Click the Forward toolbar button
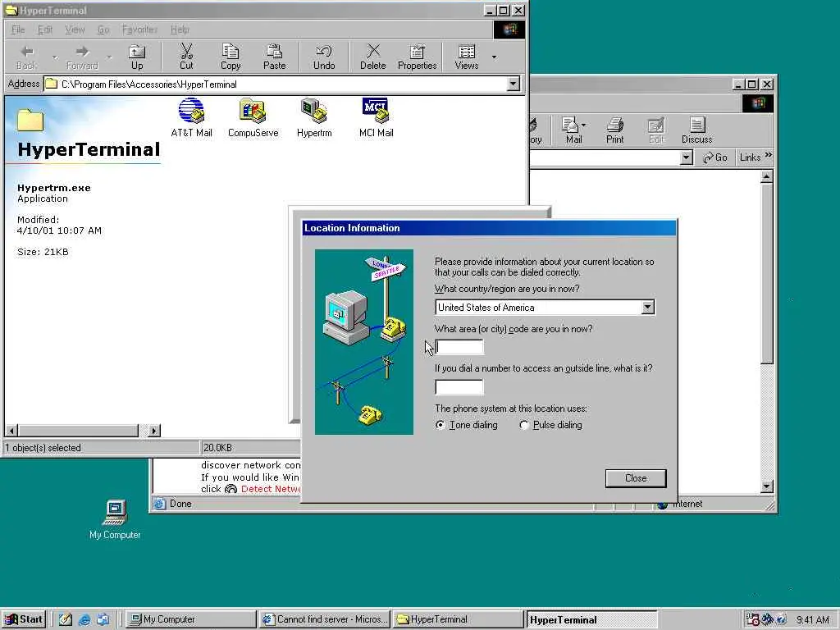This screenshot has height=630, width=840. 82,57
